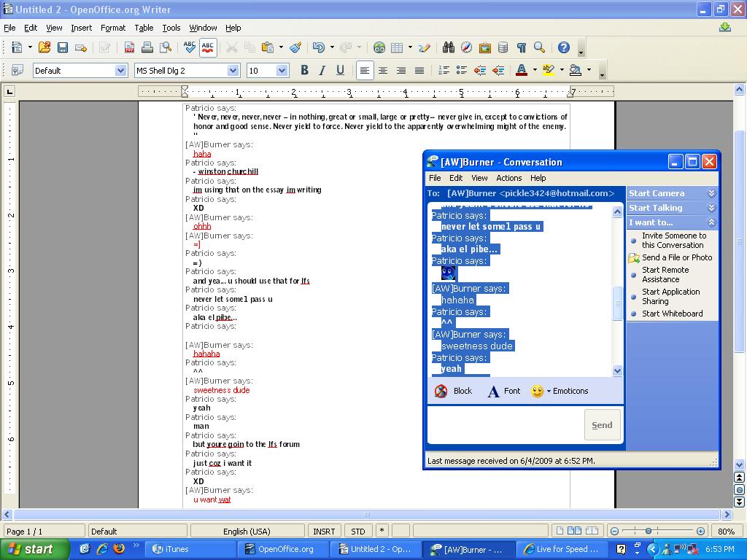Switch to iTunes in the taskbar
The width and height of the screenshot is (747, 560).
tap(188, 549)
